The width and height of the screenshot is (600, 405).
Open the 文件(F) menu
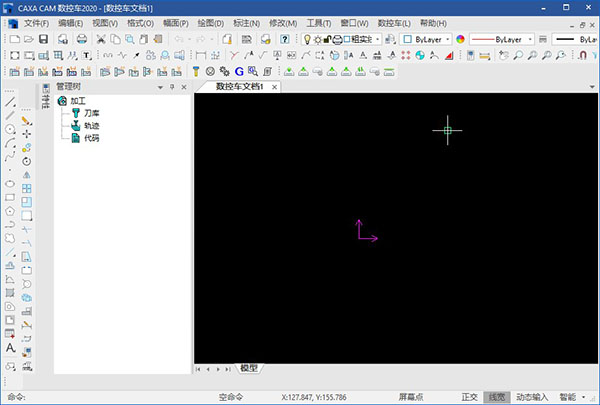(36, 23)
